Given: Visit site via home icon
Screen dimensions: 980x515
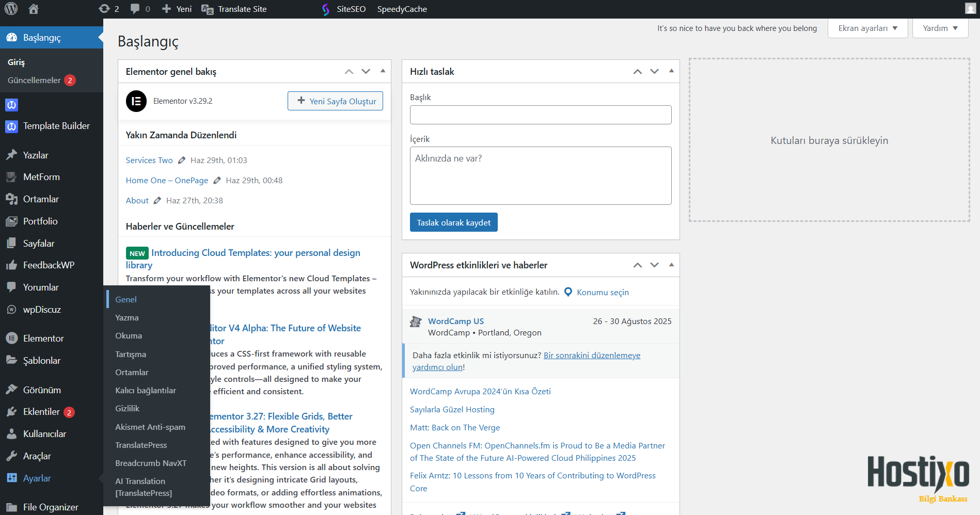Looking at the screenshot, I should coord(34,9).
